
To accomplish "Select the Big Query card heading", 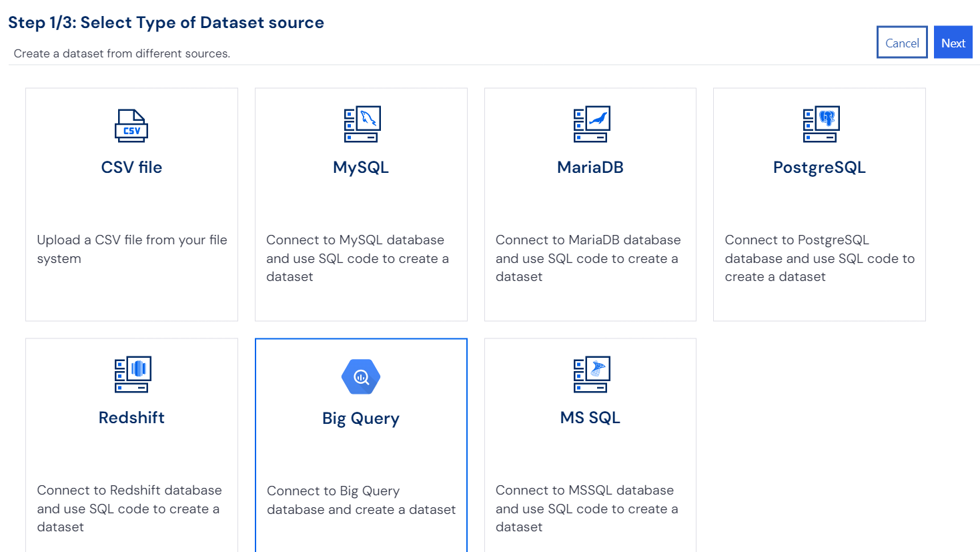I will (x=361, y=419).
